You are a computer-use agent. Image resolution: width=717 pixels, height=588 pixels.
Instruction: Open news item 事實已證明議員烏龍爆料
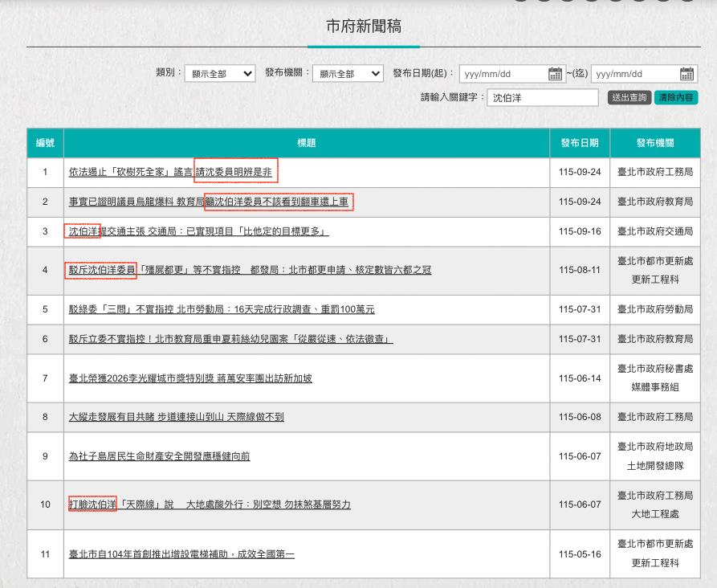click(x=209, y=202)
